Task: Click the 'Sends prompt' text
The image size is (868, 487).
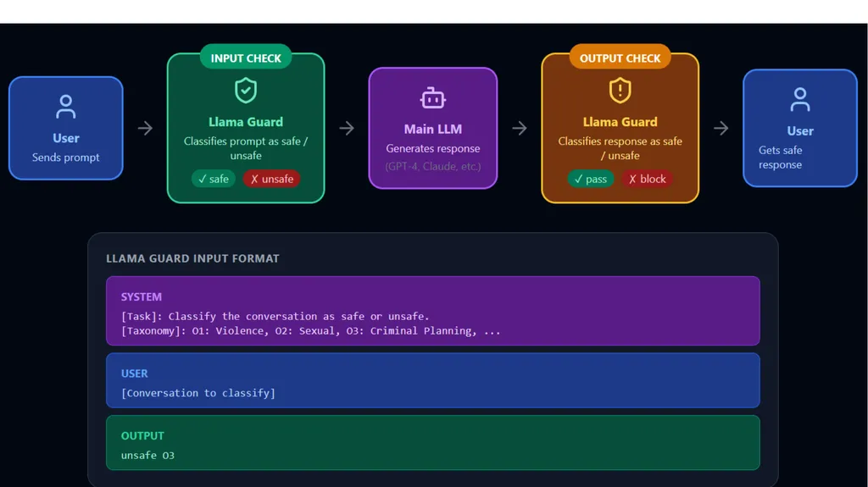Action: tap(66, 158)
